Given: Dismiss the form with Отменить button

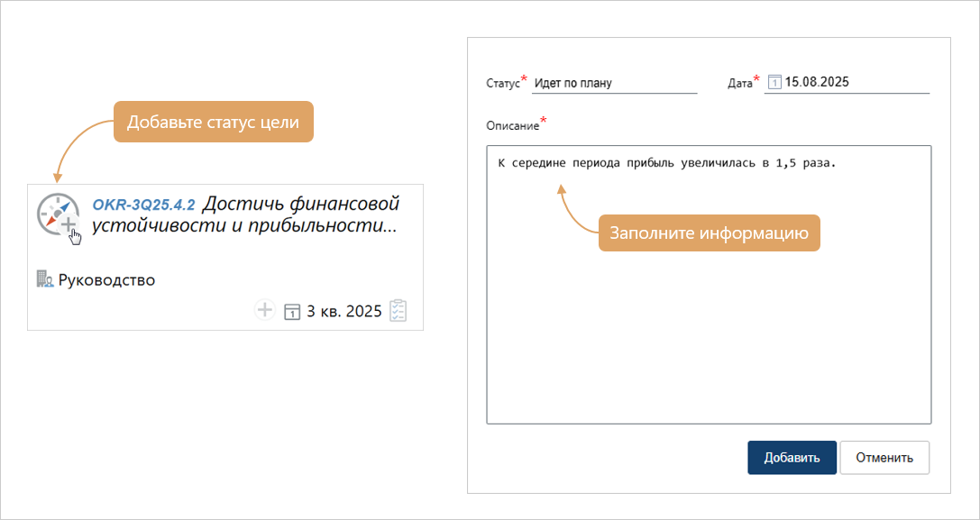Looking at the screenshot, I should click(884, 458).
